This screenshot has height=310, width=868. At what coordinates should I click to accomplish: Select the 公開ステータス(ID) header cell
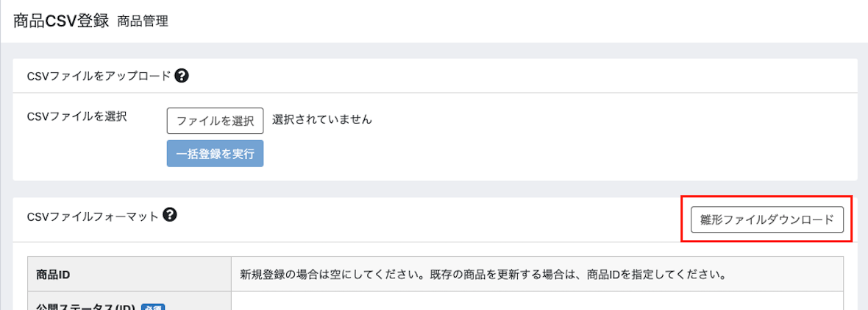pyautogui.click(x=129, y=301)
